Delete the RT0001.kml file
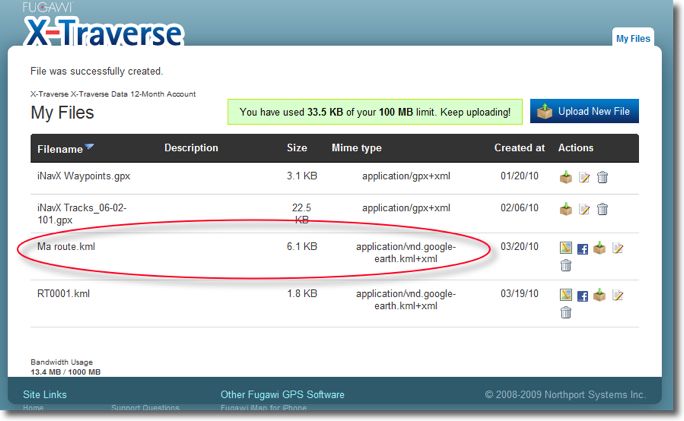This screenshot has height=421, width=684. 566,312
